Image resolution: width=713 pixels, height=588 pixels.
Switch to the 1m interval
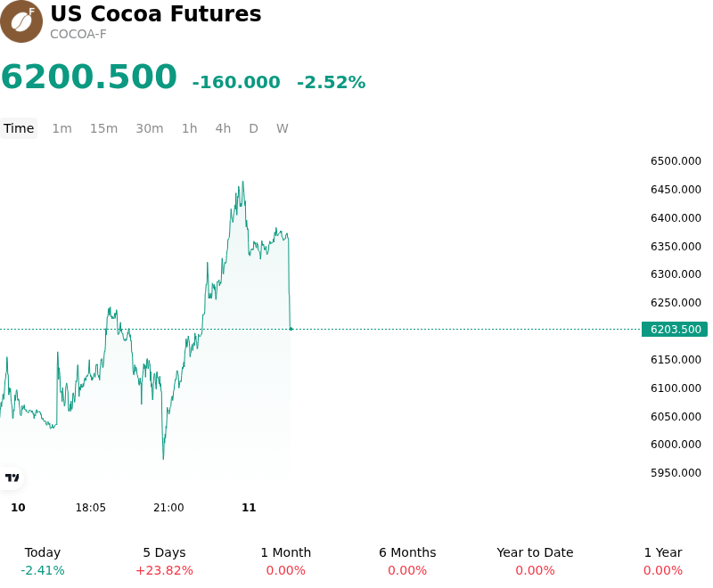click(x=61, y=128)
